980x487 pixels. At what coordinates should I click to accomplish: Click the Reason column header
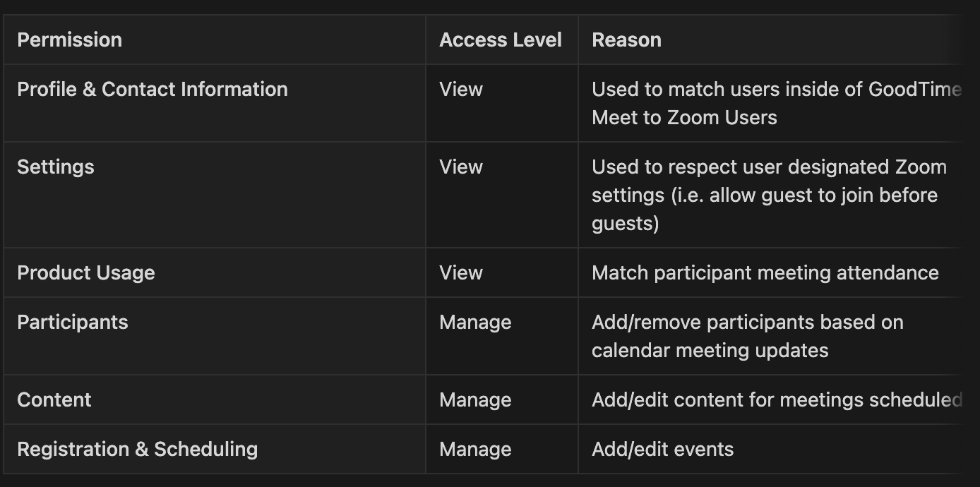coord(626,40)
